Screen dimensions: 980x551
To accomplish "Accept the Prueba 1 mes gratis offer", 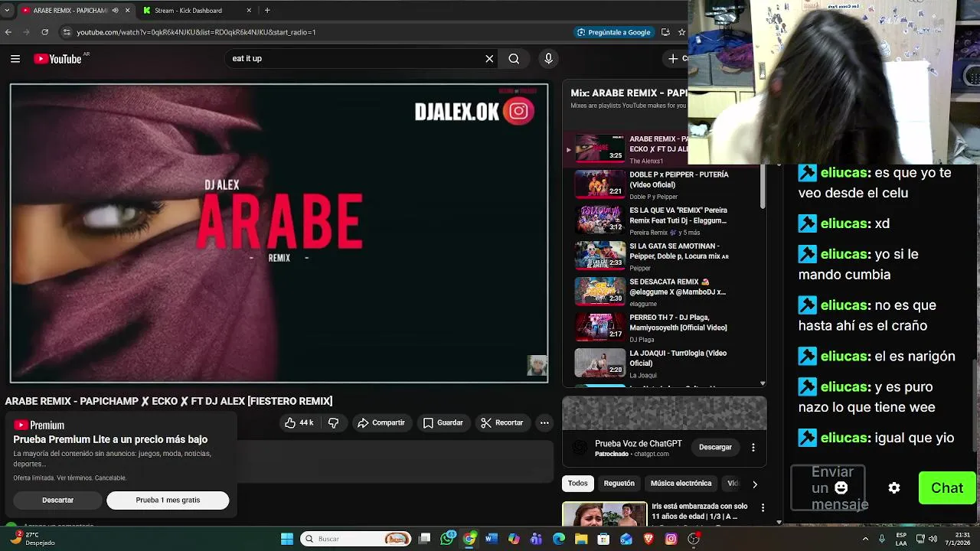I will click(x=168, y=500).
